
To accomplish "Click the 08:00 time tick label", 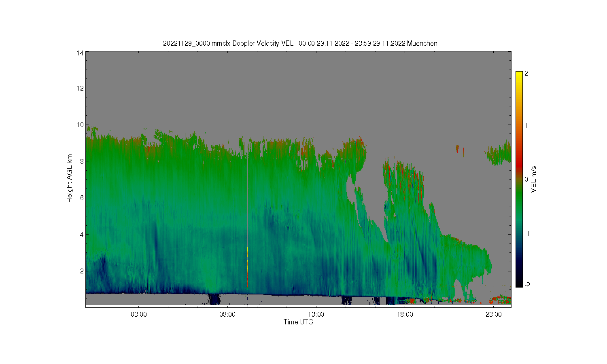I will (227, 314).
